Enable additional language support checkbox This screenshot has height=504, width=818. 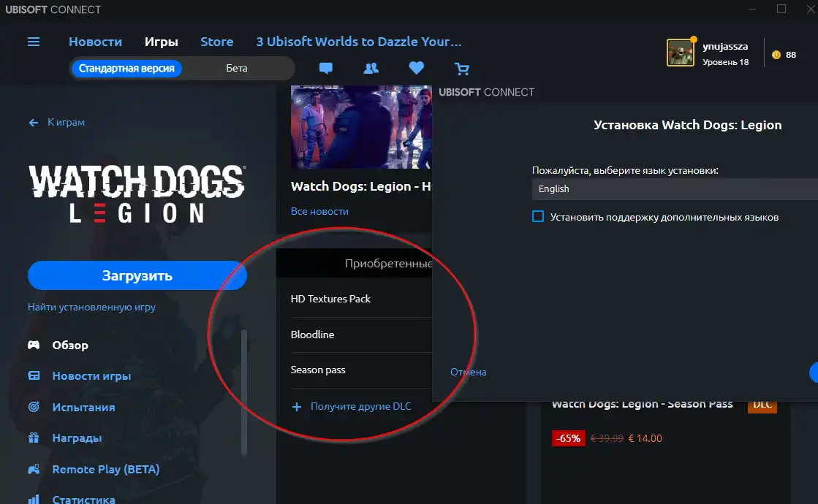pos(538,216)
